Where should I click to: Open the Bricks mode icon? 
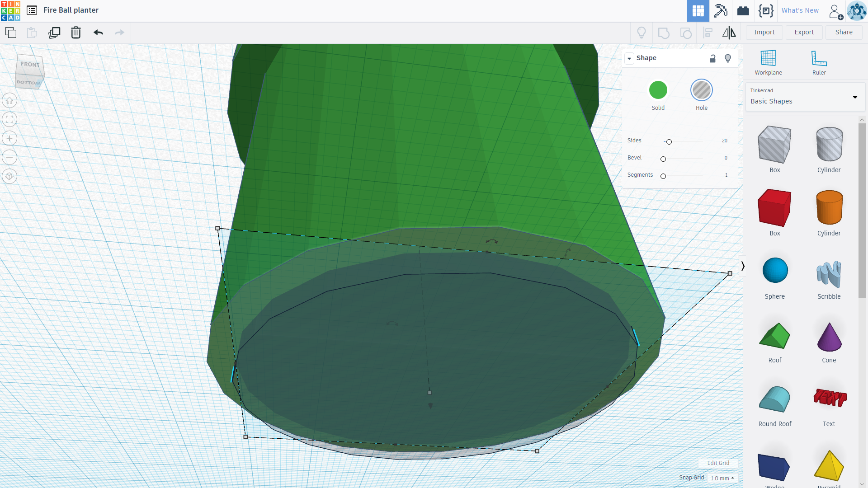[743, 11]
